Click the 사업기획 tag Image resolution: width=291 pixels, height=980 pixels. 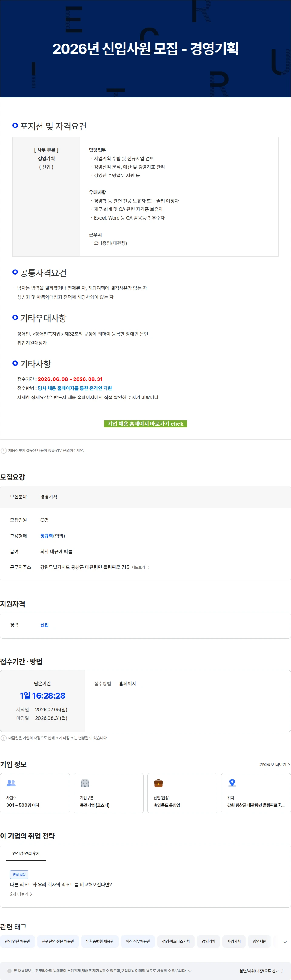[x=234, y=941]
